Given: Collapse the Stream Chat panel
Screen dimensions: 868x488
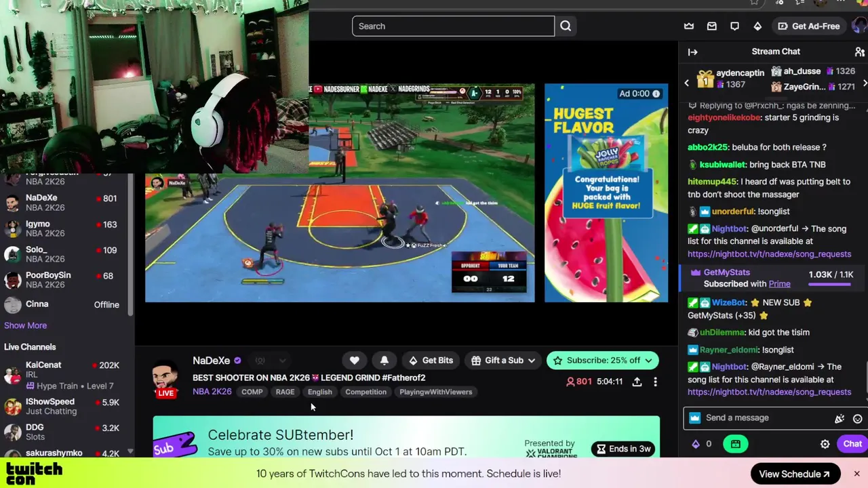Looking at the screenshot, I should (x=692, y=52).
